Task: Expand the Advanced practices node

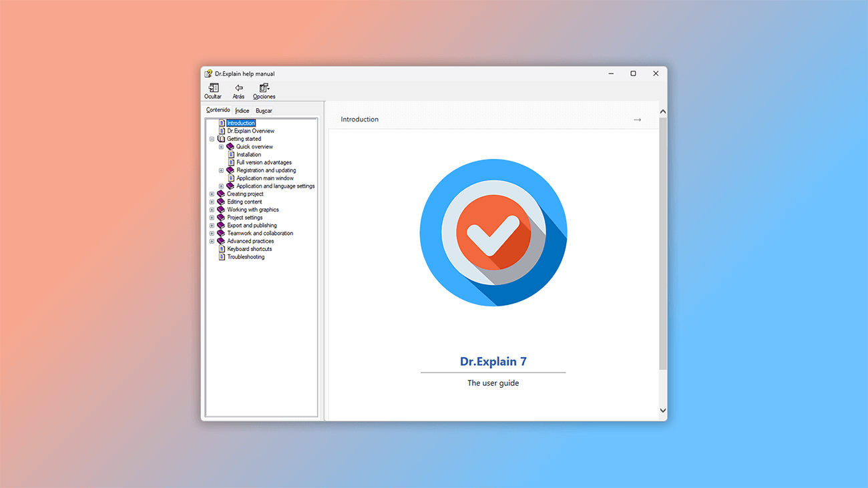Action: pos(212,241)
